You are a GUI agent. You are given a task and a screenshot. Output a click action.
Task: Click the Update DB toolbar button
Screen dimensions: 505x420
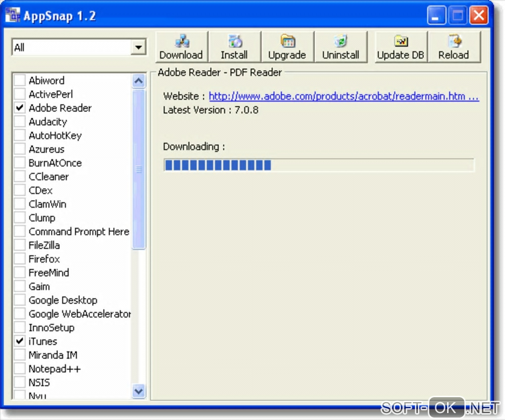[x=401, y=47]
